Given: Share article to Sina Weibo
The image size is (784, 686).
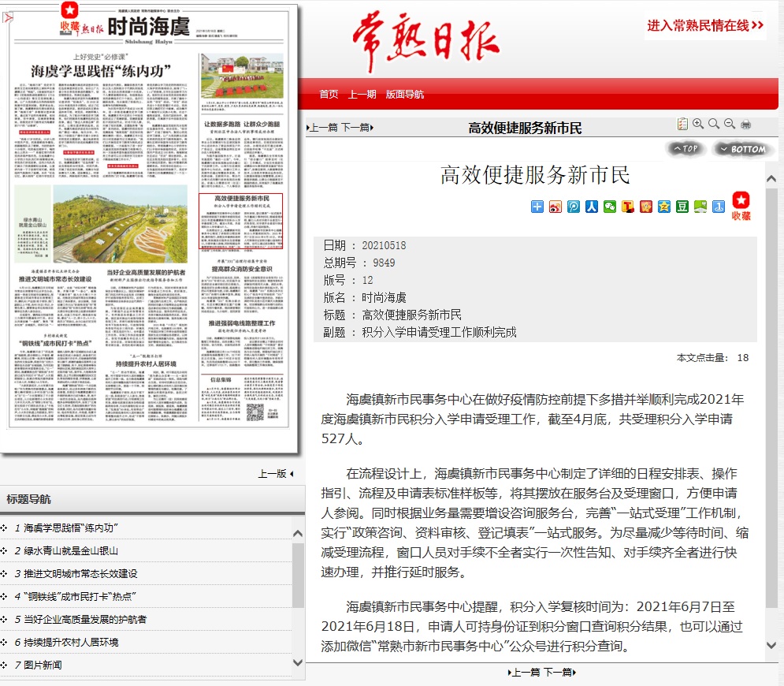Looking at the screenshot, I should pyautogui.click(x=555, y=207).
